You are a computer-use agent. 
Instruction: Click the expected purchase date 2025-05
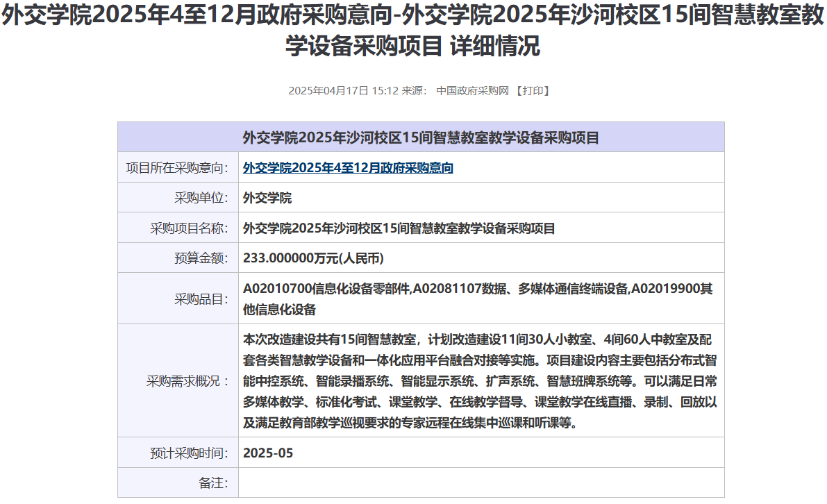268,453
